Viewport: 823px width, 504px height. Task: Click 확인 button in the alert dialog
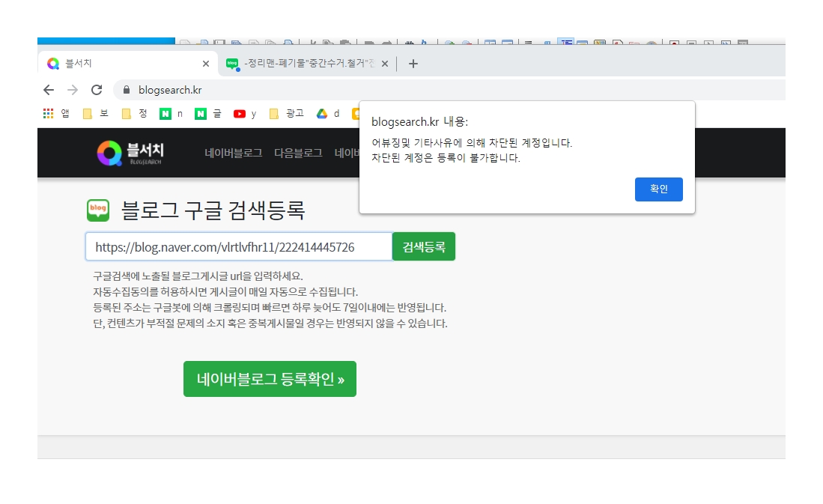pyautogui.click(x=659, y=189)
